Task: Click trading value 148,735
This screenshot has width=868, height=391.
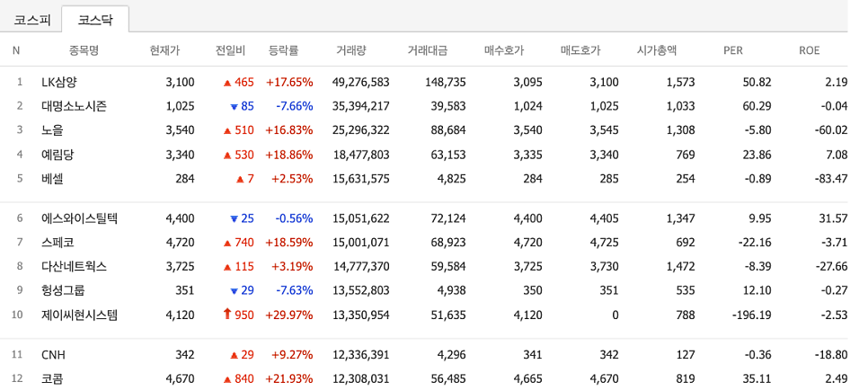Action: pyautogui.click(x=446, y=83)
